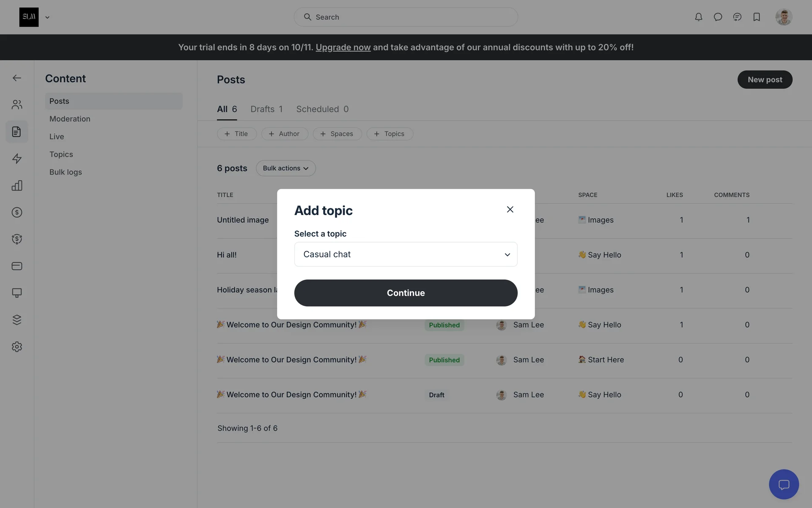812x508 pixels.
Task: Open the members icon in sidebar
Action: [17, 105]
